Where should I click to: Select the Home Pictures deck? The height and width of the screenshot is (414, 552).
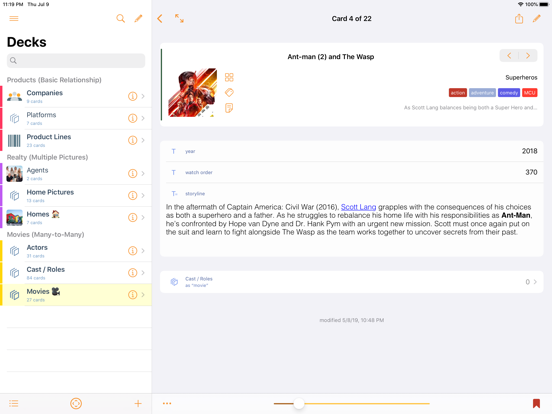pyautogui.click(x=76, y=195)
